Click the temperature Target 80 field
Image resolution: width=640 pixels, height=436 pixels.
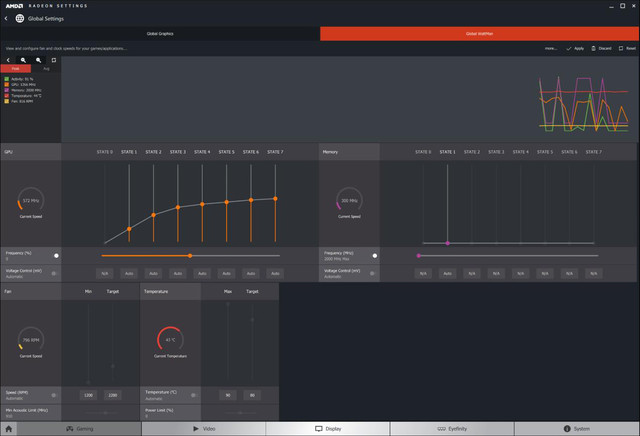coord(252,395)
